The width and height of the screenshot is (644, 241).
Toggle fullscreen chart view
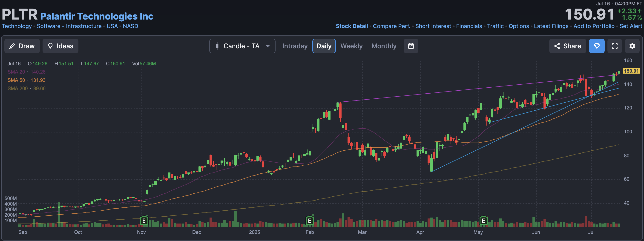pyautogui.click(x=615, y=46)
